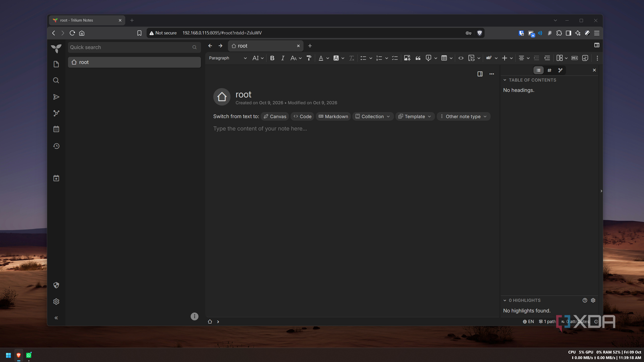Expand the Collection note type dropdown
This screenshot has height=362, width=644.
(373, 117)
